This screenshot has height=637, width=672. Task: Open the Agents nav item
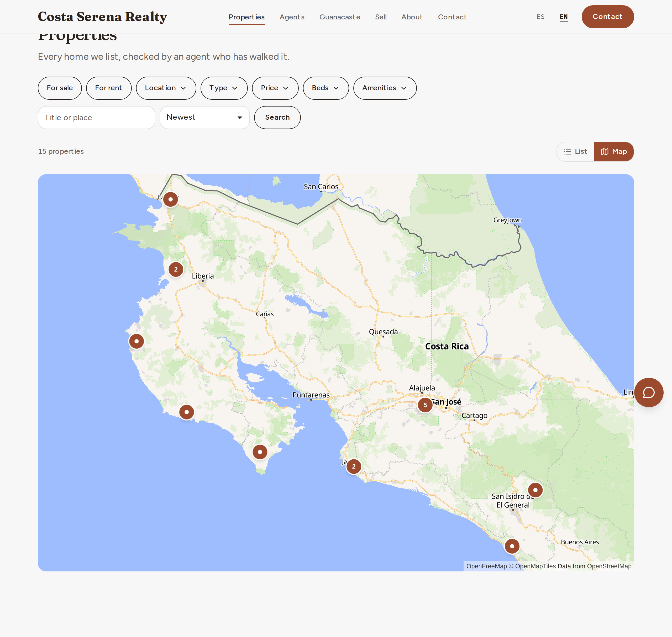[x=292, y=17]
